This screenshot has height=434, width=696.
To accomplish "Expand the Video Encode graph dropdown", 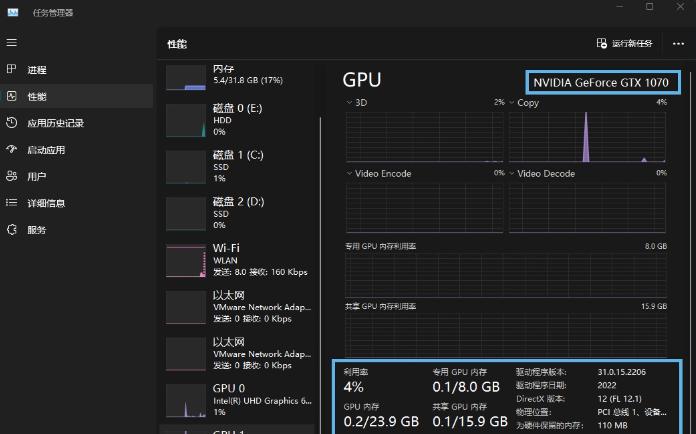I will [x=349, y=174].
